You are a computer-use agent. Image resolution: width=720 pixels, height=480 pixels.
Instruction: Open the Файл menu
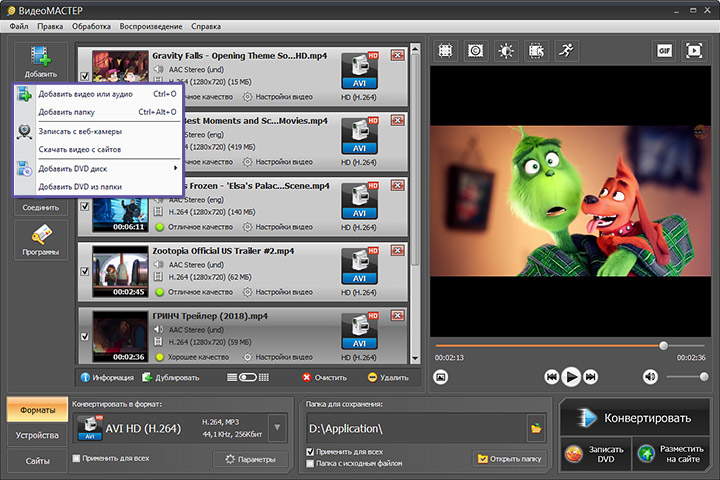[19, 27]
